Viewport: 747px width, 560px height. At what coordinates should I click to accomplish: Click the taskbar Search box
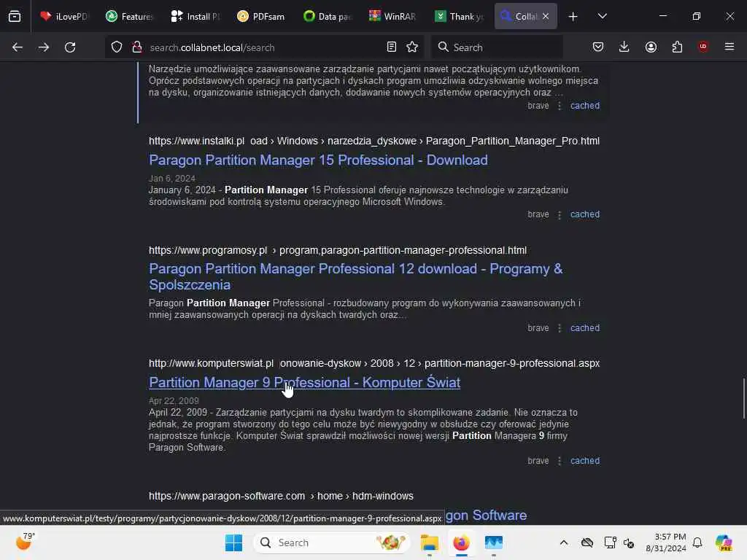pos(332,542)
